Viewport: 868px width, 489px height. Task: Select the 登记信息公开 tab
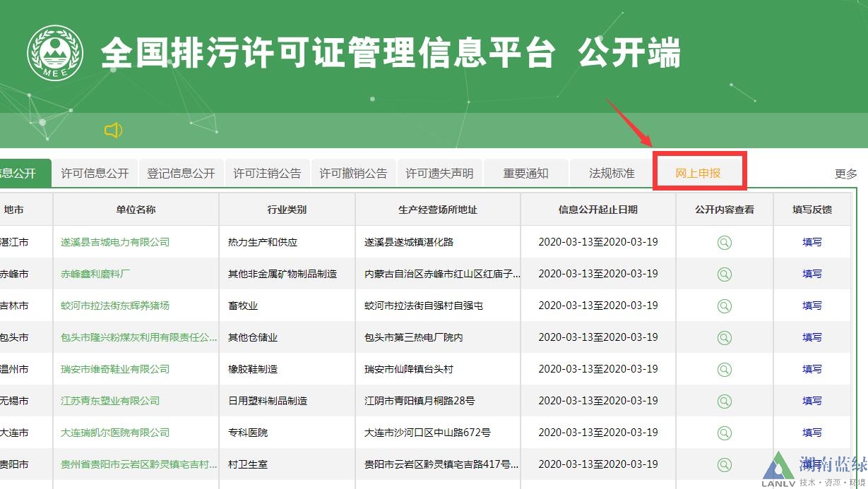click(181, 173)
